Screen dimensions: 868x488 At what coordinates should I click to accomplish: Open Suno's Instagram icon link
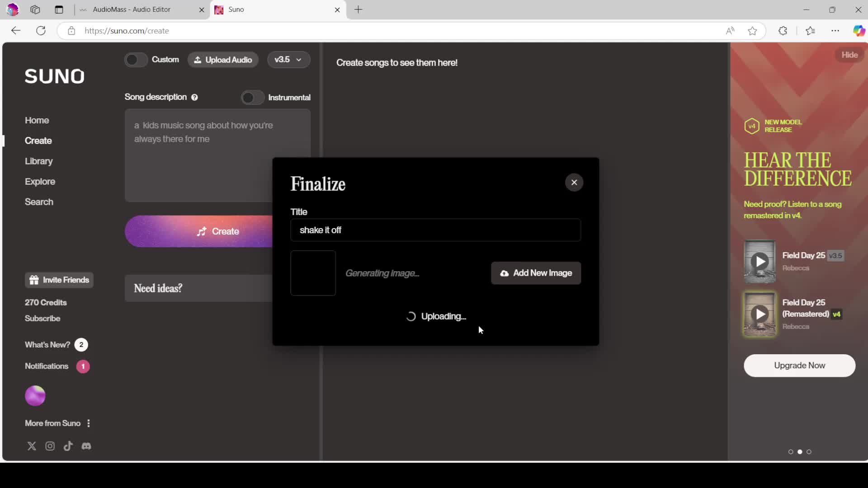point(50,446)
